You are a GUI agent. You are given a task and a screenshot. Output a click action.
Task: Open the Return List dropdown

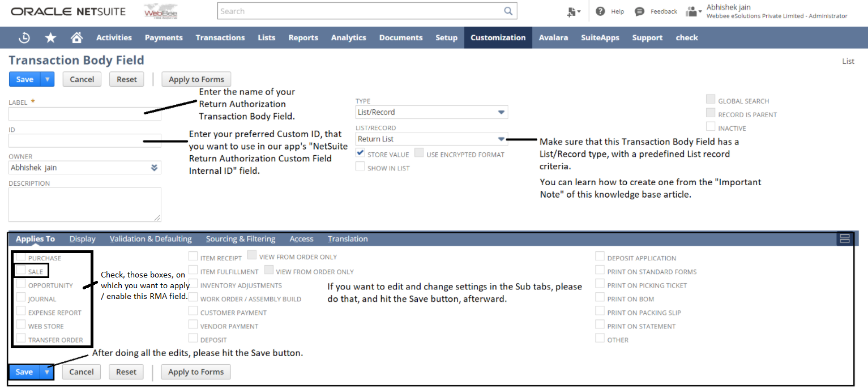tap(501, 139)
